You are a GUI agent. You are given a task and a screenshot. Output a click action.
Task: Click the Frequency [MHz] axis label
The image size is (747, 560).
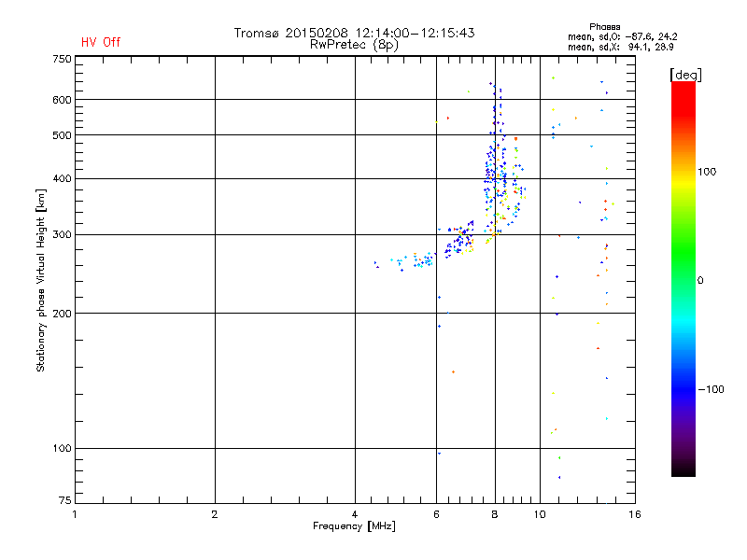[354, 526]
